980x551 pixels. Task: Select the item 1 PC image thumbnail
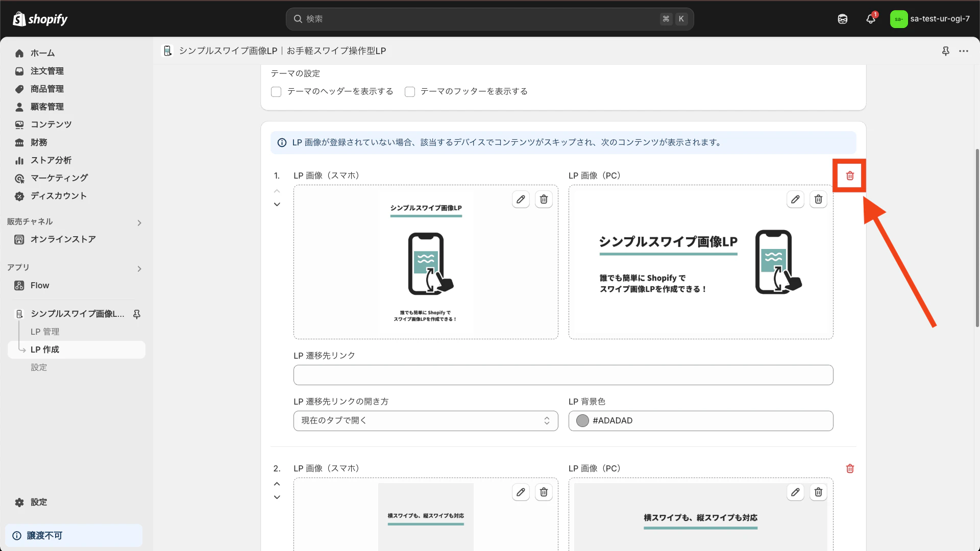click(x=701, y=262)
